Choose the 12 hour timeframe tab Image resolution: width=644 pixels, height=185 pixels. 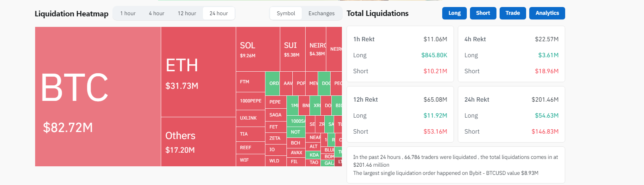[187, 13]
